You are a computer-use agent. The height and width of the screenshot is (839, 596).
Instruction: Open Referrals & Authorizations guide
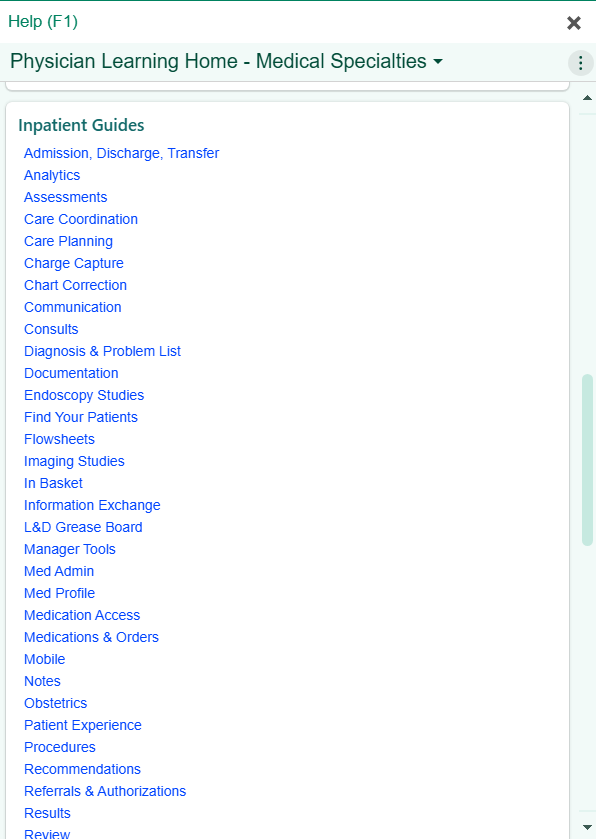coord(105,789)
